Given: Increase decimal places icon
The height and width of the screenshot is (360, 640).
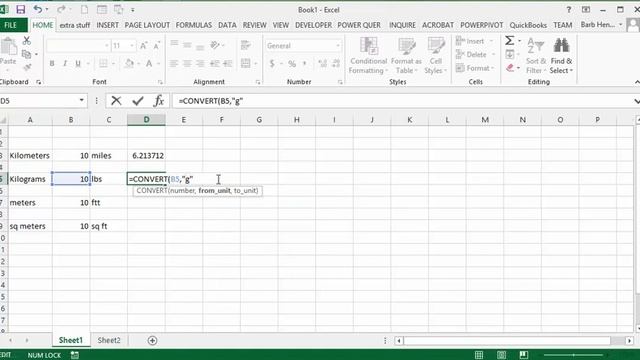Looking at the screenshot, I should (322, 63).
